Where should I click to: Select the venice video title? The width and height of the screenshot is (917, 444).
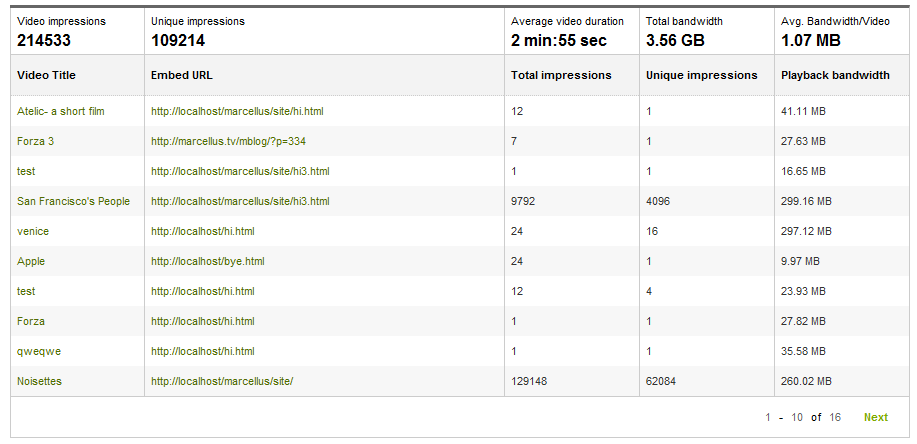33,231
